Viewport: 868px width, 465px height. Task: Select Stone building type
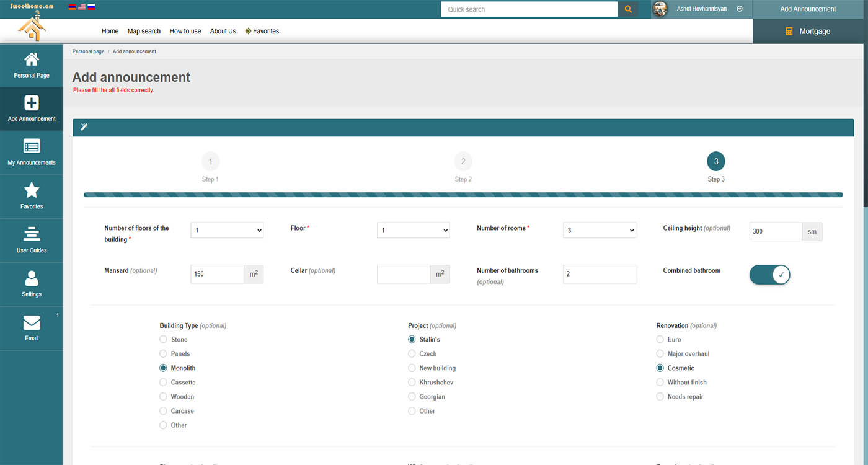pyautogui.click(x=164, y=339)
